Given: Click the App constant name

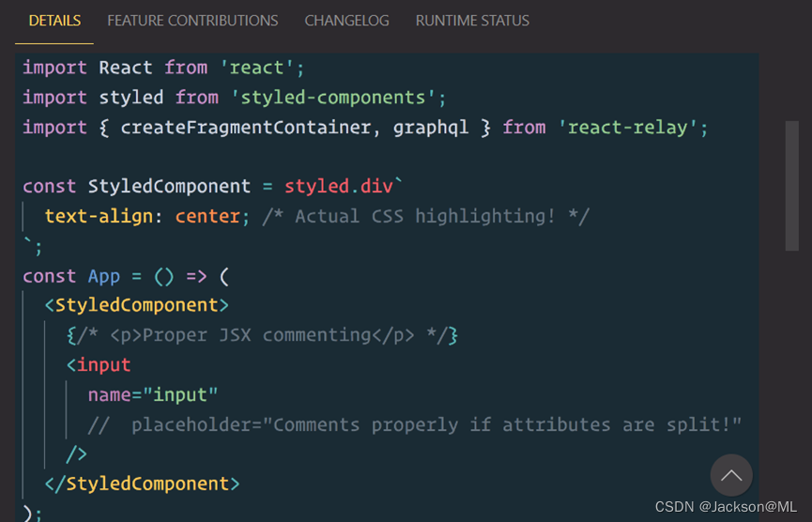Looking at the screenshot, I should click(104, 276).
